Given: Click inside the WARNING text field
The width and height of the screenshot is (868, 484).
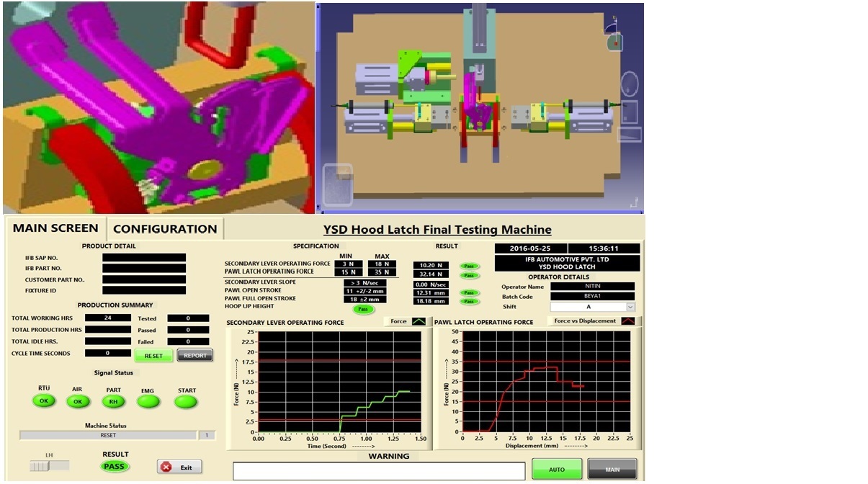Looking at the screenshot, I should click(x=380, y=470).
